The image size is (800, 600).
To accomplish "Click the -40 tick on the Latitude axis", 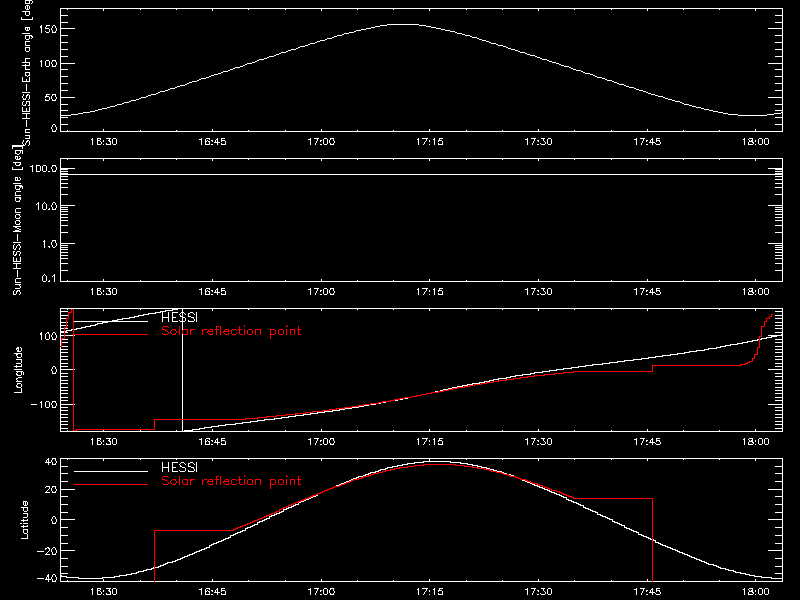I will tap(47, 578).
